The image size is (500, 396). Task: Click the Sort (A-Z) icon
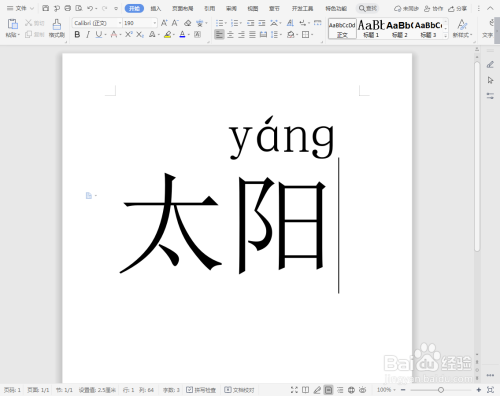(290, 23)
